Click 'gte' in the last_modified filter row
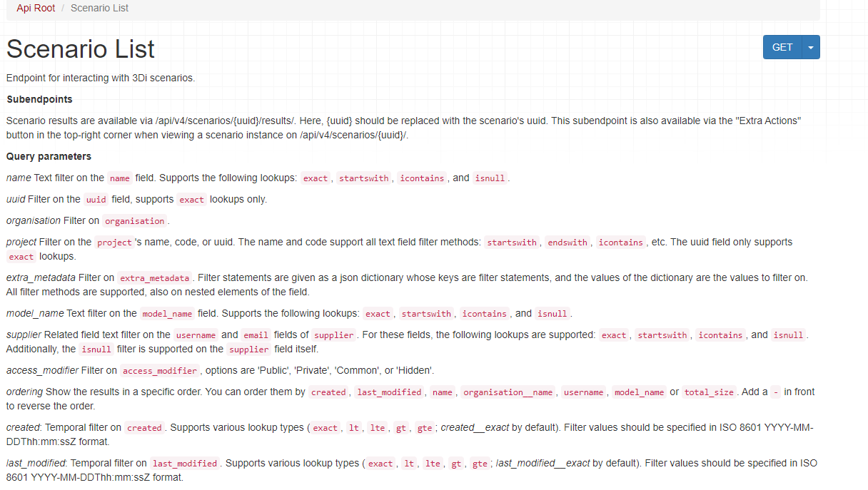868x490 pixels. (x=480, y=464)
